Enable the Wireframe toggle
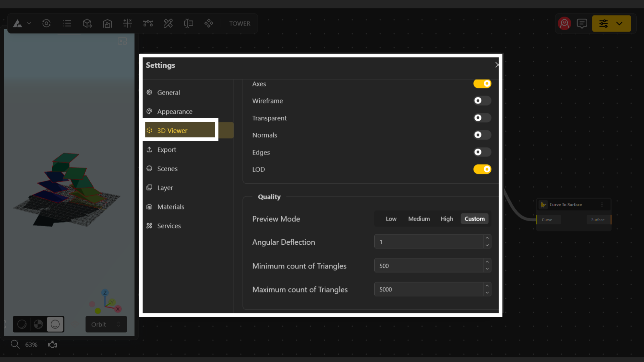This screenshot has width=644, height=362. [x=482, y=101]
